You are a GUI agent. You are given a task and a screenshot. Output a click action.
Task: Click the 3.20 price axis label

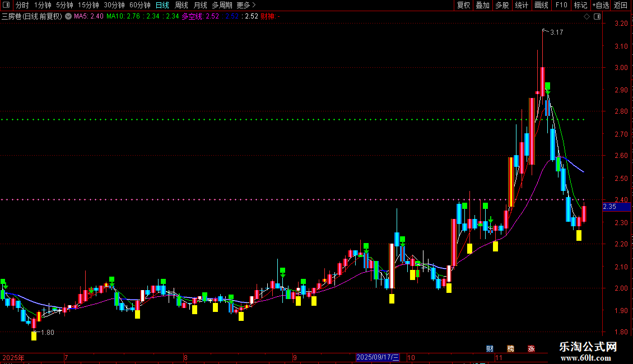621,24
